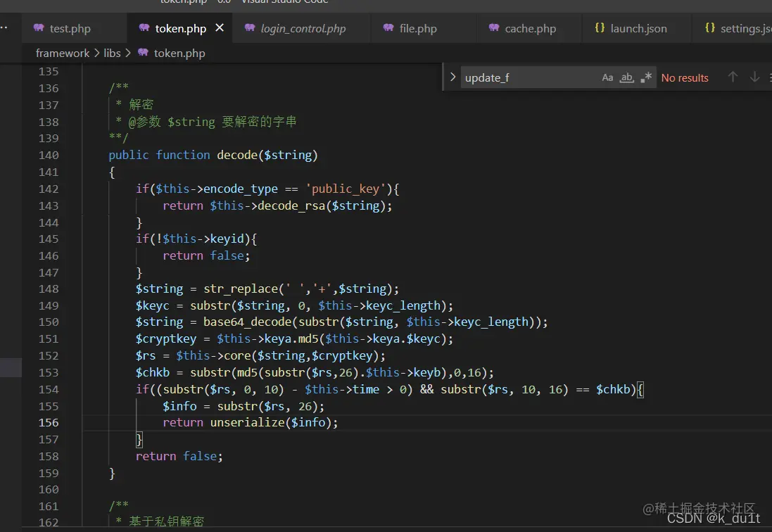Click $cryptkey variable on line 151
The image size is (772, 532).
click(x=166, y=338)
